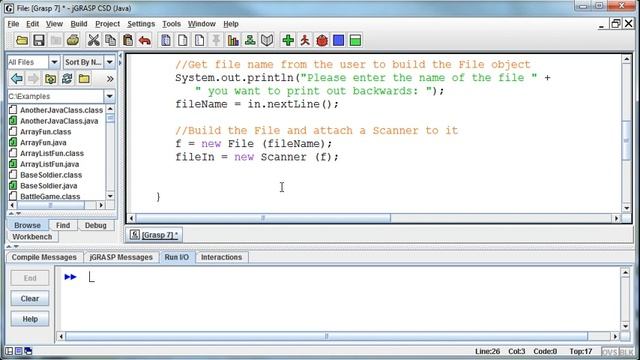Click the third layout icon in status bar
The height and width of the screenshot is (360, 640).
[x=28, y=351]
